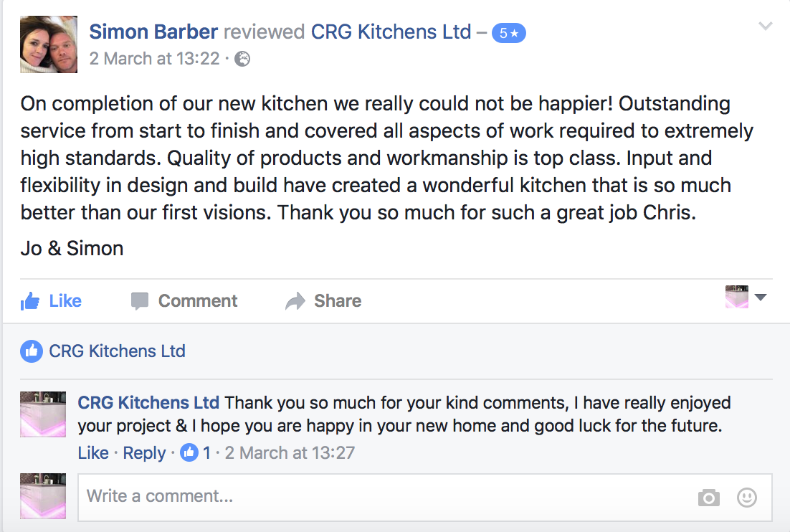The width and height of the screenshot is (790, 532).
Task: Click the 2 March at 13:22 timestamp
Action: tap(155, 59)
